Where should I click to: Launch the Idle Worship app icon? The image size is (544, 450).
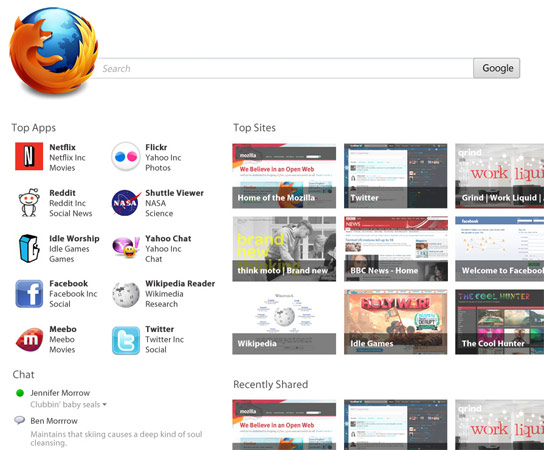click(28, 248)
